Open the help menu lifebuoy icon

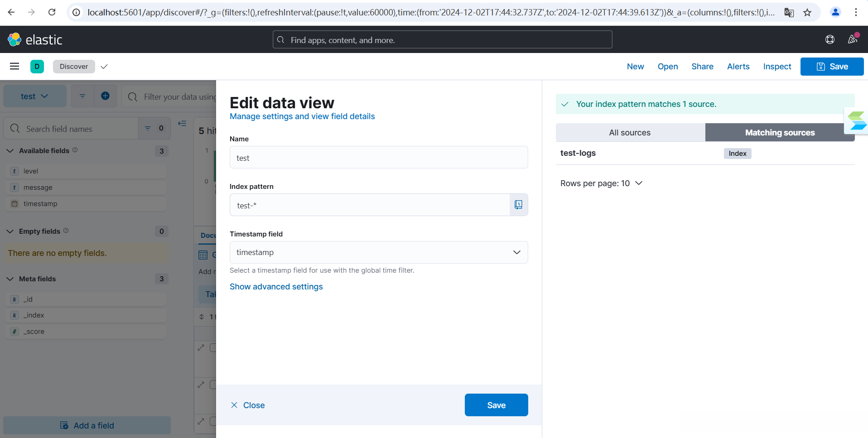click(x=829, y=40)
